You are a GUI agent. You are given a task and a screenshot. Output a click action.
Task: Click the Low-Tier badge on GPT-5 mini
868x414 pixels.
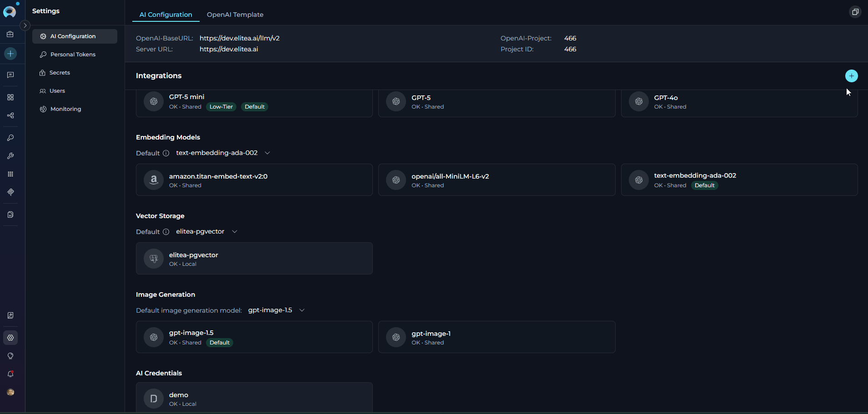221,107
